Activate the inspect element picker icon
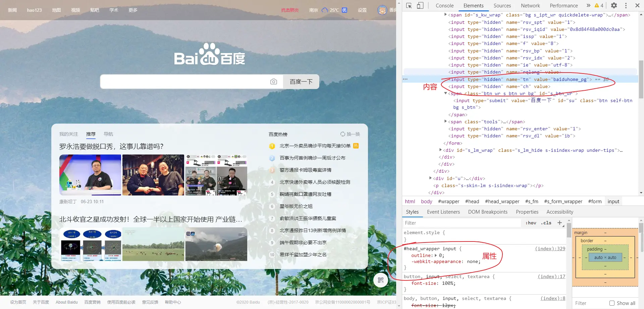The image size is (644, 309). [409, 5]
